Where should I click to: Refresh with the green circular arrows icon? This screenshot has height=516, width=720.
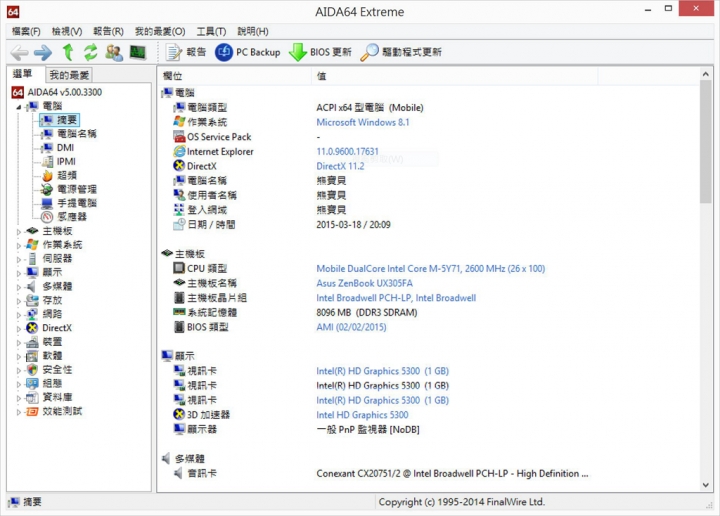(x=90, y=52)
